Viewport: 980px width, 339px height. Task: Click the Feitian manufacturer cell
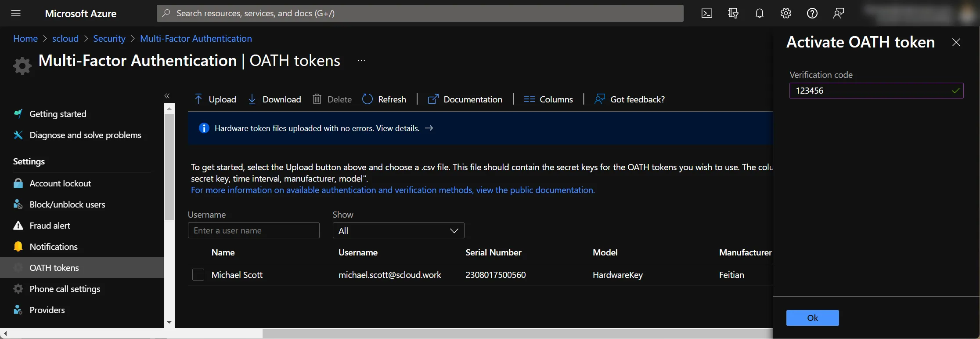click(731, 275)
